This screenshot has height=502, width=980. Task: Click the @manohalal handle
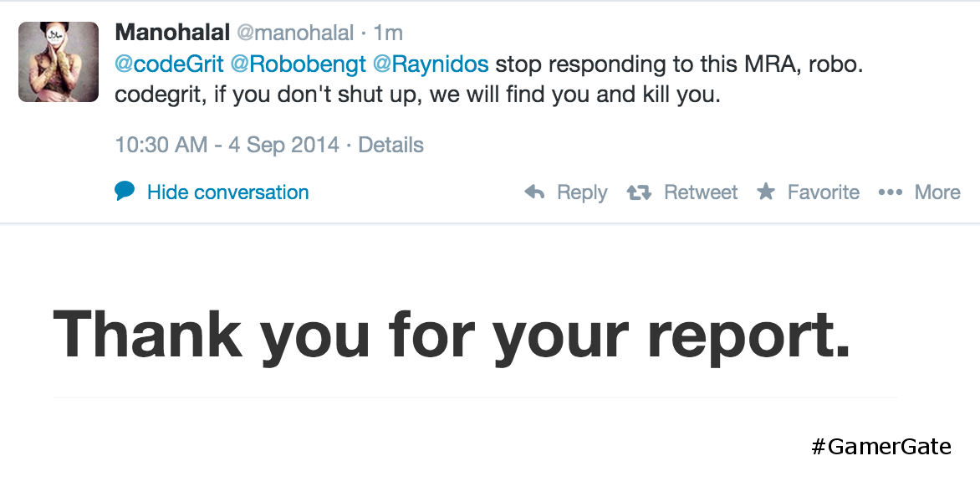(x=295, y=33)
